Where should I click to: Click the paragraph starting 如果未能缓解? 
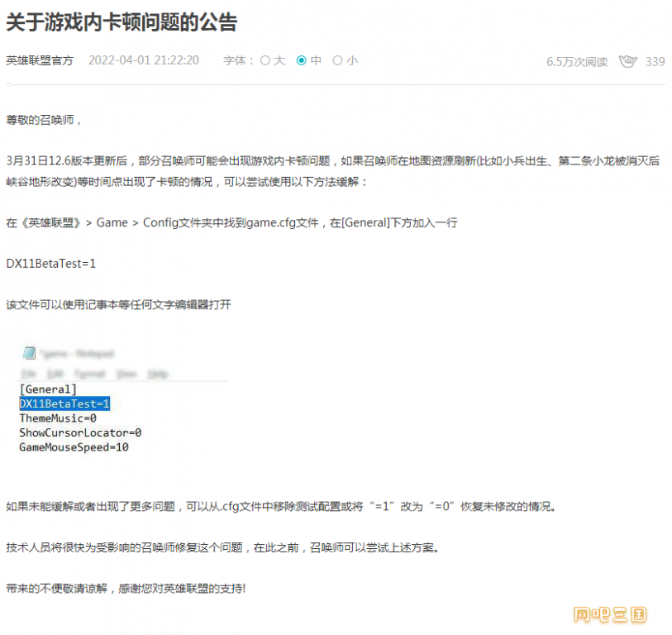coord(281,506)
